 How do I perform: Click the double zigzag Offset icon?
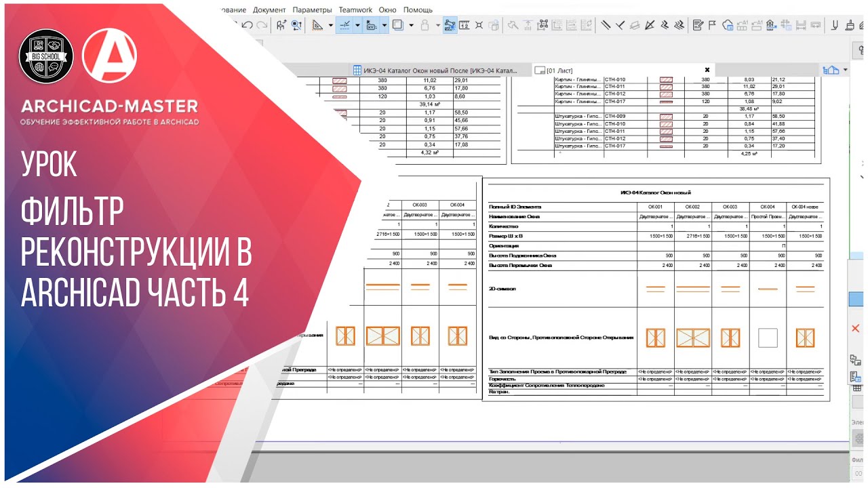click(x=679, y=25)
